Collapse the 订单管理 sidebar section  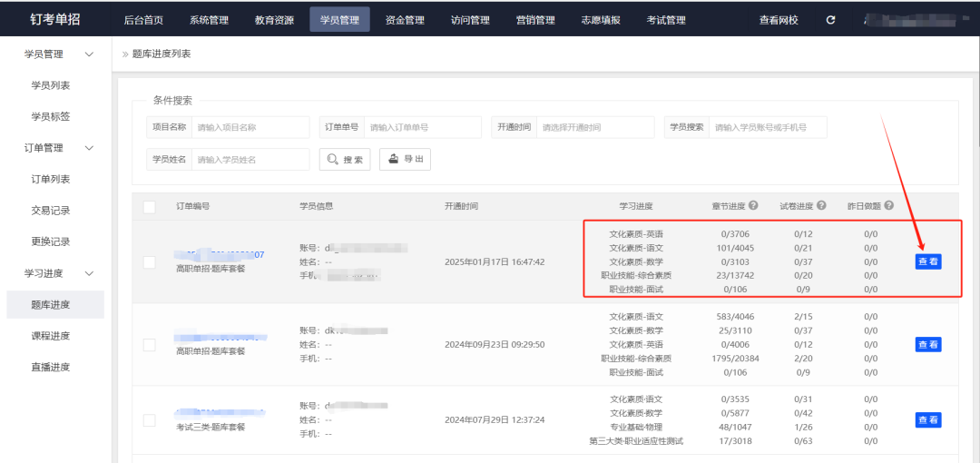pyautogui.click(x=89, y=148)
